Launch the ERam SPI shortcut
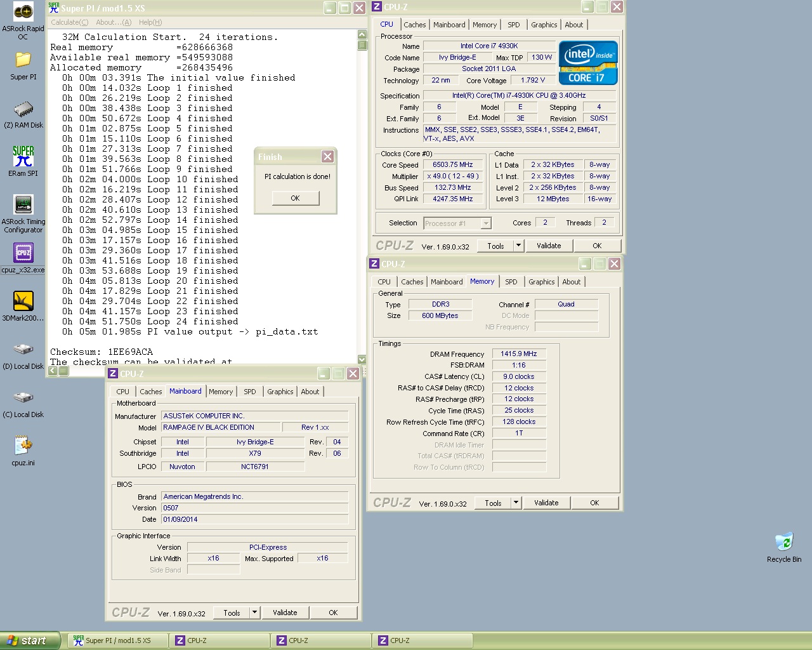Viewport: 812px width, 650px height. 23,156
